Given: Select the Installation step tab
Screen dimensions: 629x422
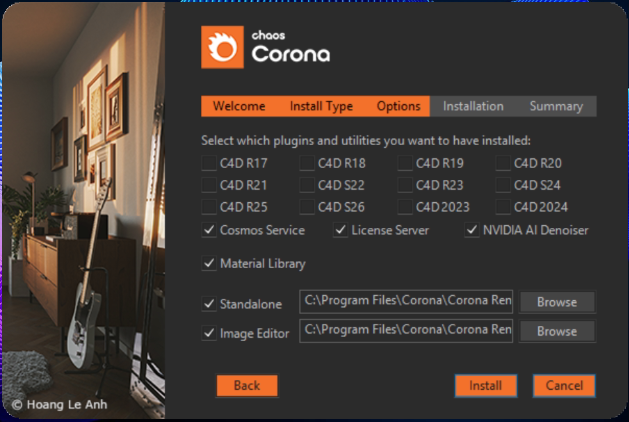Looking at the screenshot, I should 473,106.
